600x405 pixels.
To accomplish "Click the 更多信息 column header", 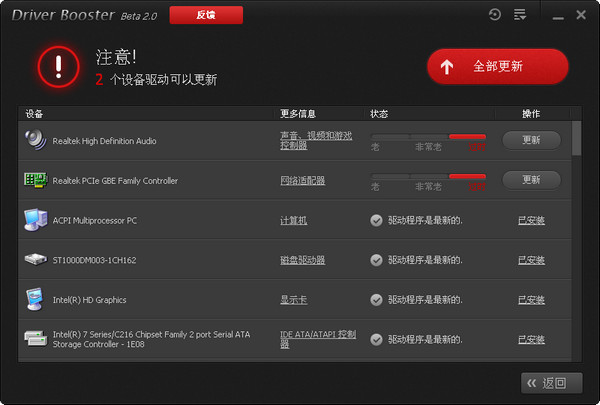I will click(x=298, y=114).
